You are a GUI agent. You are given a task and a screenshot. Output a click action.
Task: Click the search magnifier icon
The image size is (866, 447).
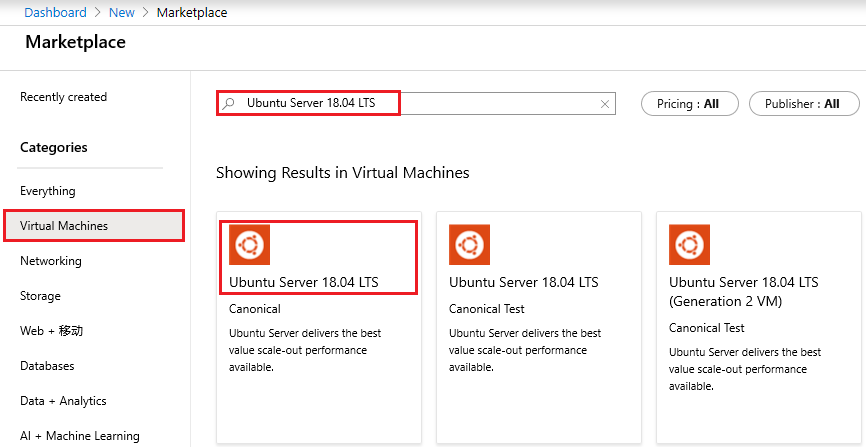229,103
